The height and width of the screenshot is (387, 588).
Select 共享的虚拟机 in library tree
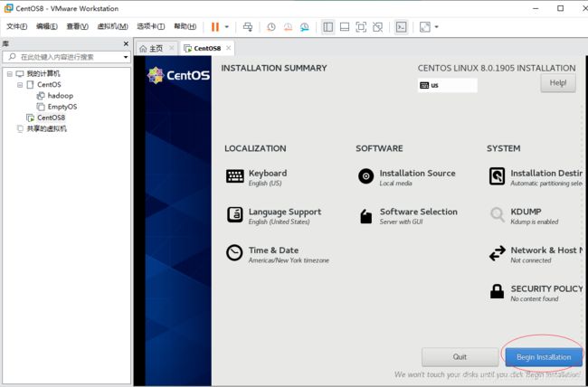tap(46, 128)
